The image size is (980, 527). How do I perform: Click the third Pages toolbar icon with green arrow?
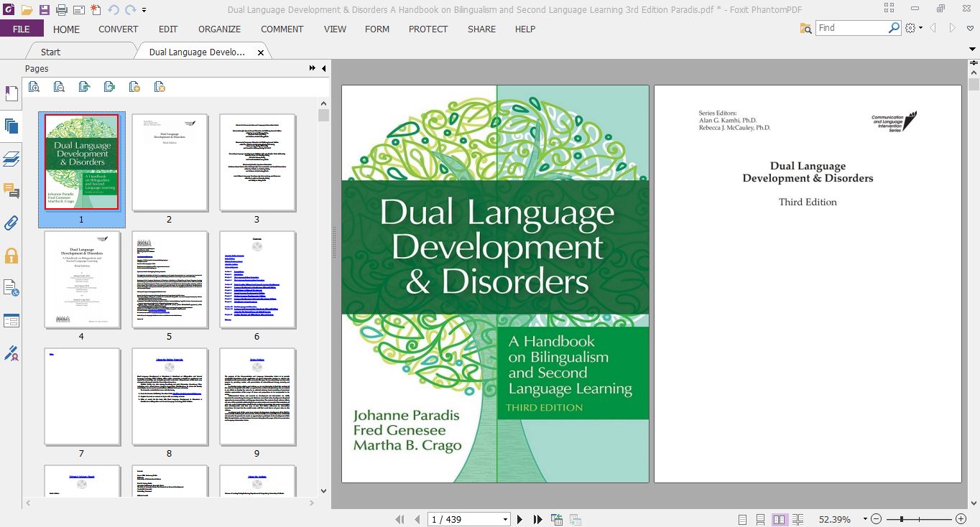tap(84, 87)
